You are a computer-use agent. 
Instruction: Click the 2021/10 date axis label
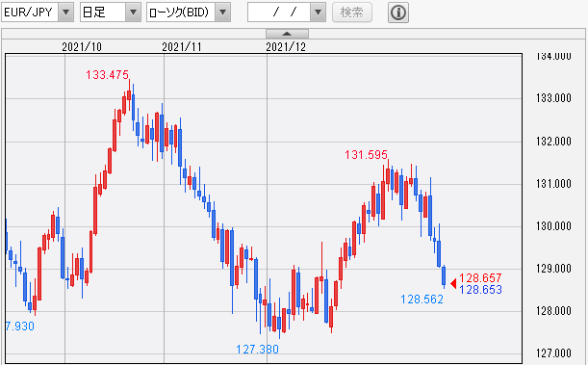(82, 47)
